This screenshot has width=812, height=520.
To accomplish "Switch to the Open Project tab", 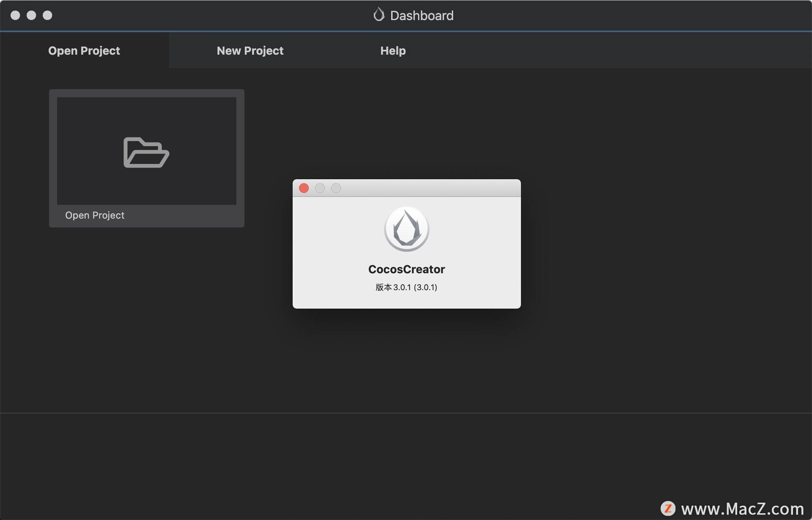I will [84, 51].
